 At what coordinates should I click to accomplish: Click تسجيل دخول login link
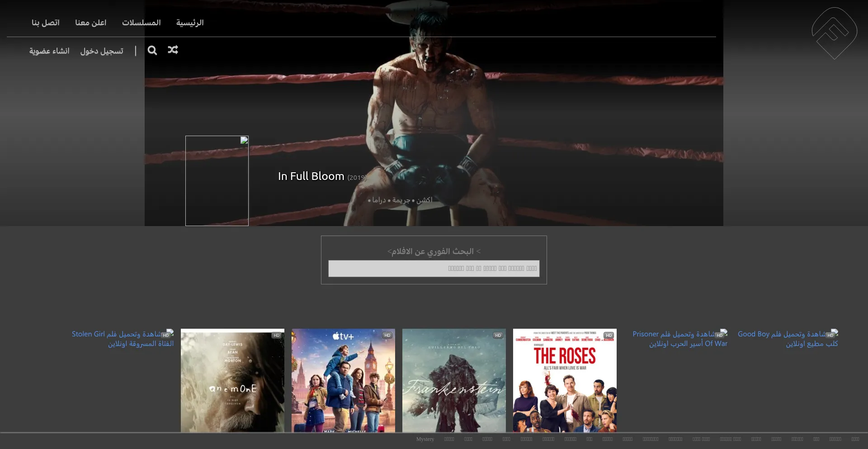(x=102, y=51)
